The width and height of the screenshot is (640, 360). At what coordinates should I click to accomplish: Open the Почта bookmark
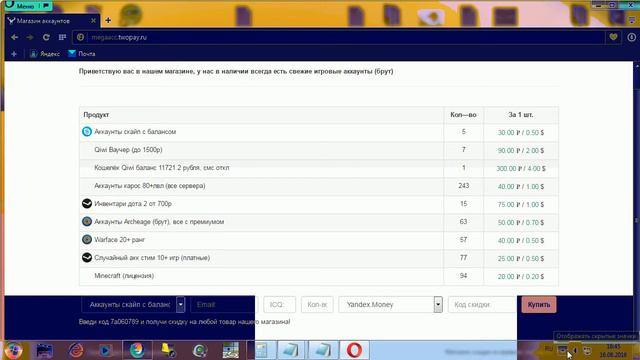coord(82,54)
